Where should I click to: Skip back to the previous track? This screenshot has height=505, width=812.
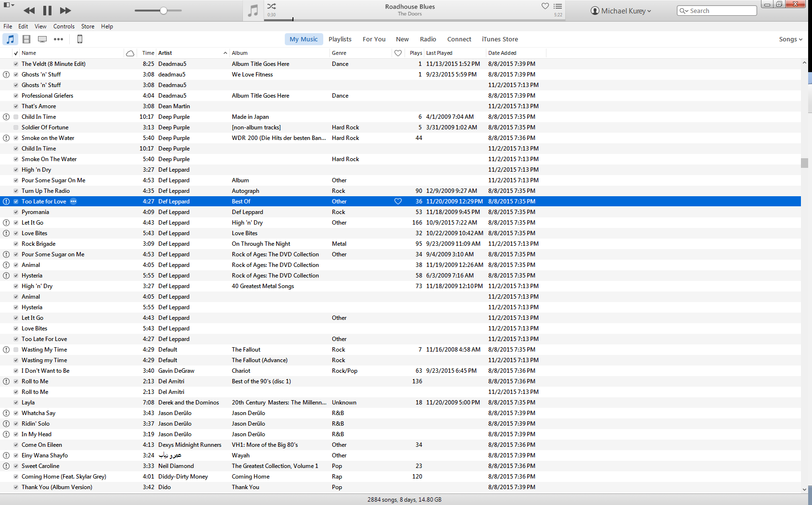(x=29, y=11)
